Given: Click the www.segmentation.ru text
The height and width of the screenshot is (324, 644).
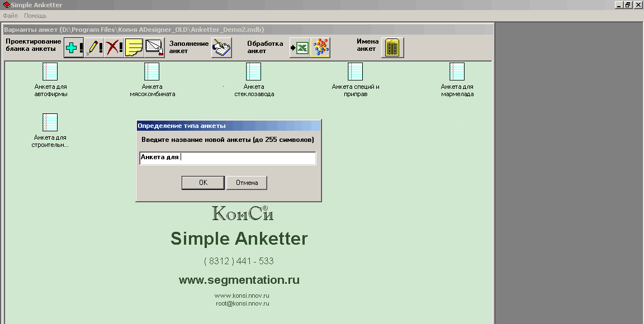Looking at the screenshot, I should tap(239, 280).
